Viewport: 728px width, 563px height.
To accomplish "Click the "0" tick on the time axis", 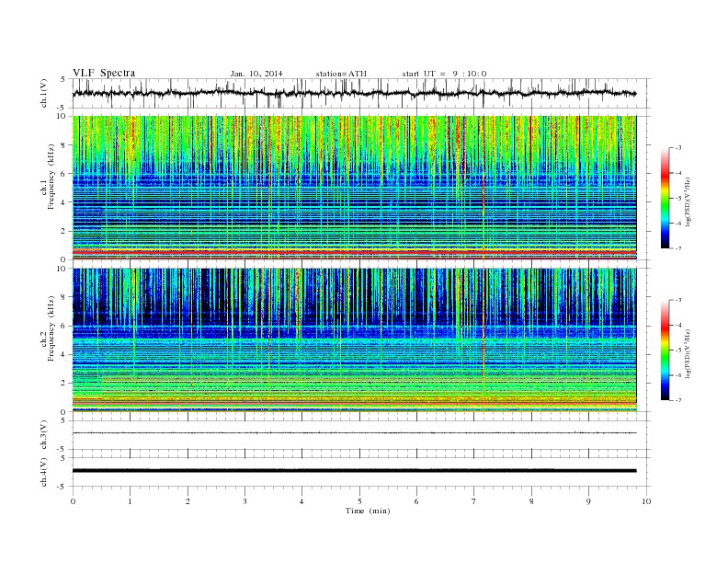I will point(73,501).
